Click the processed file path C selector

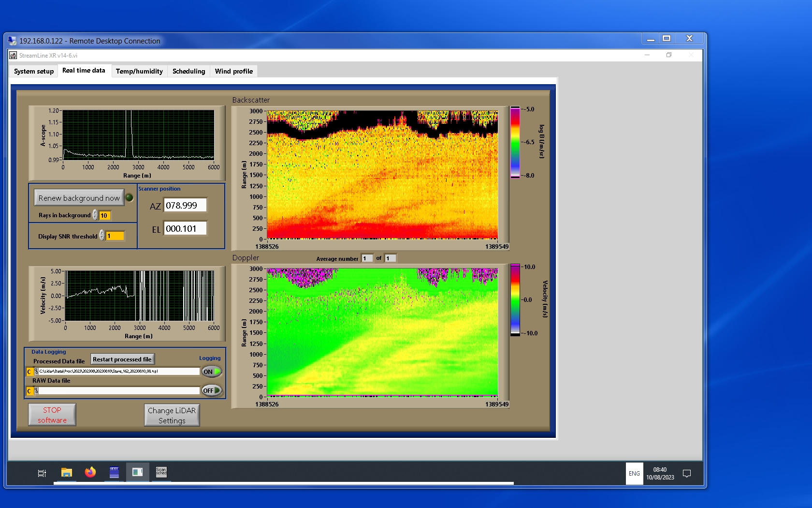coord(29,372)
